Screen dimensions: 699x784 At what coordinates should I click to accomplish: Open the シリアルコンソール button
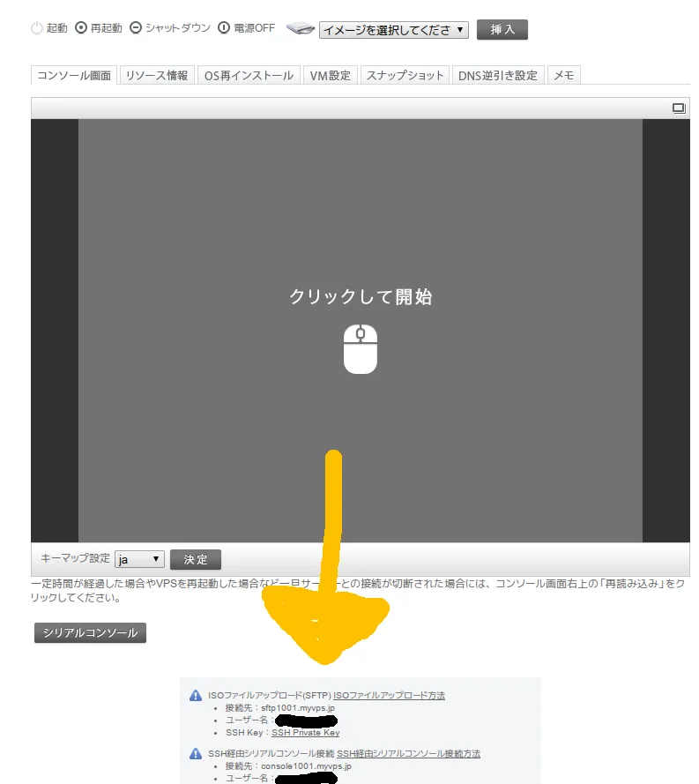(x=90, y=632)
